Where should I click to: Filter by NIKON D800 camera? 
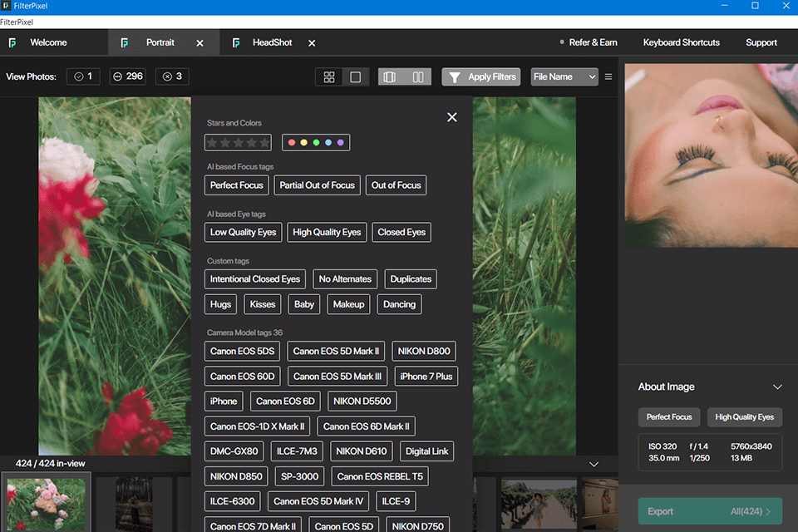click(x=424, y=352)
